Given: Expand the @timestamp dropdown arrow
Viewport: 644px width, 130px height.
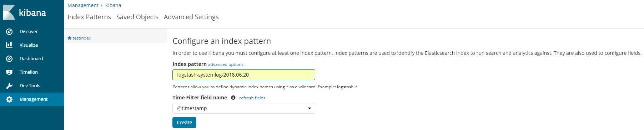Looking at the screenshot, I should 310,108.
